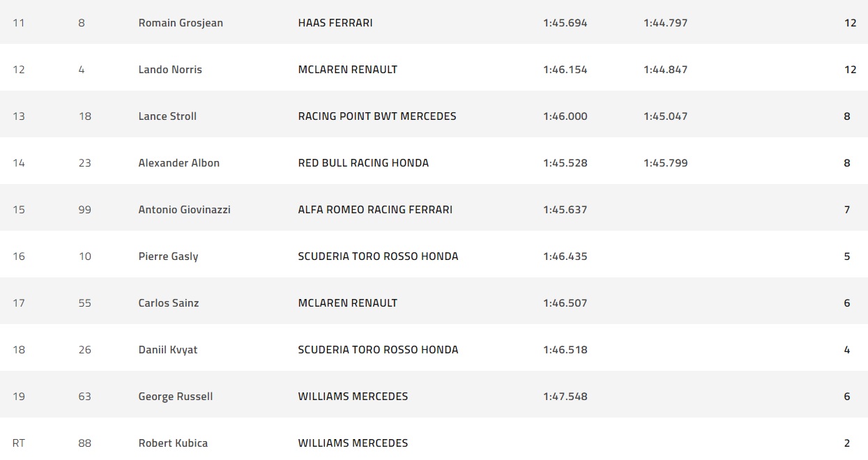Click Norris's 1:46.154 lap time
The image size is (868, 460).
565,70
